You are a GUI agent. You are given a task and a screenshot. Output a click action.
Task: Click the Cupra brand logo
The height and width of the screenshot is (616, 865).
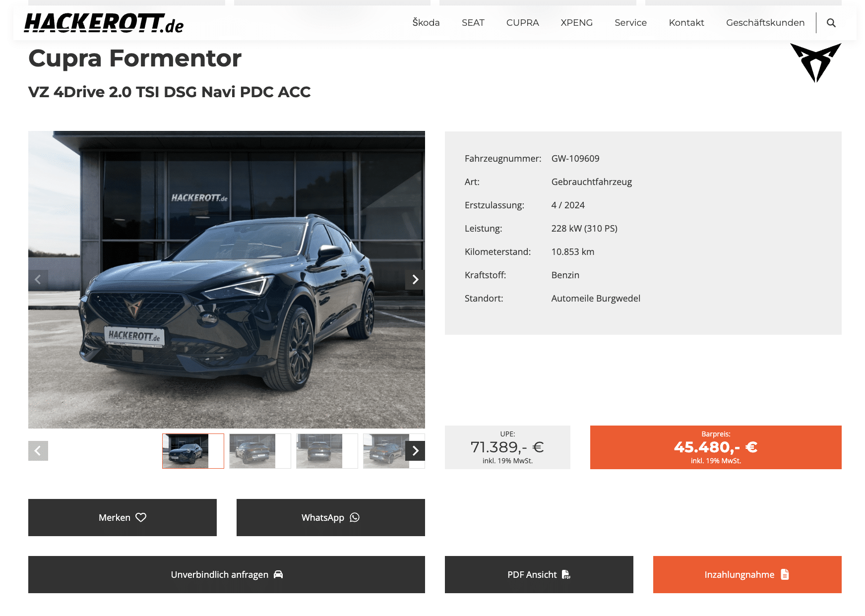click(815, 62)
